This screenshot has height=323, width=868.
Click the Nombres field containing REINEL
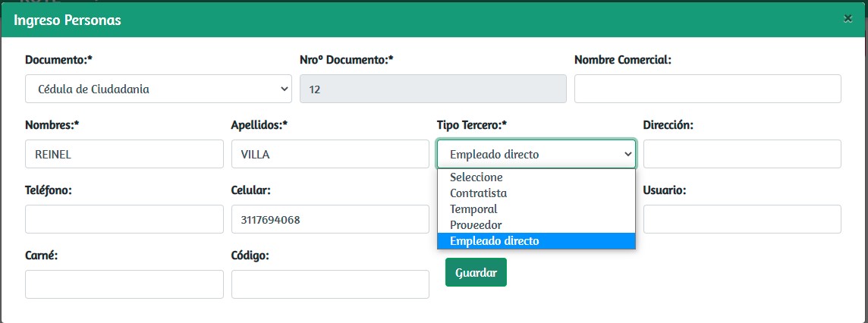click(x=124, y=154)
